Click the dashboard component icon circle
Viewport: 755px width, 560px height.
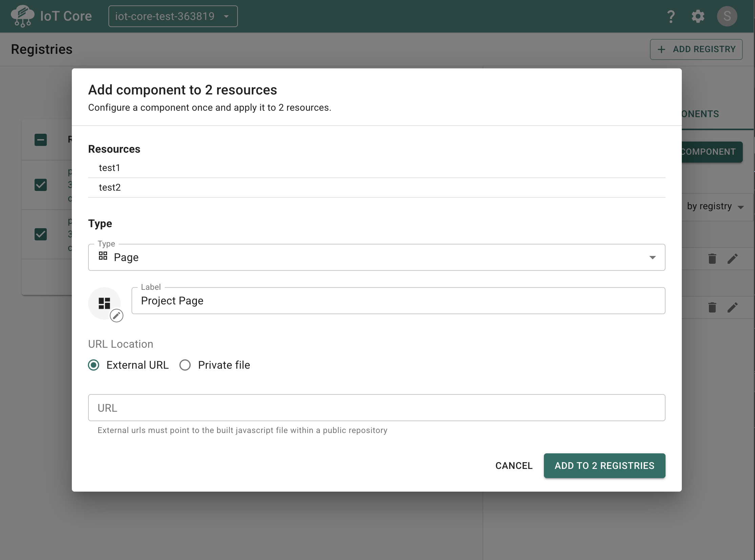pos(104,303)
